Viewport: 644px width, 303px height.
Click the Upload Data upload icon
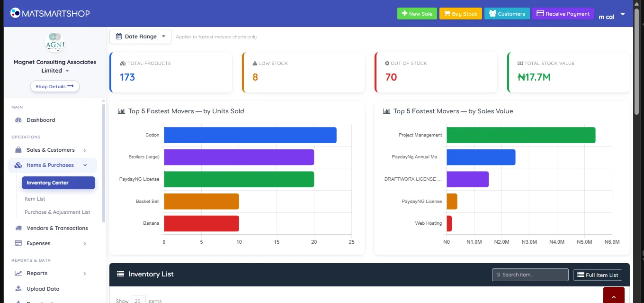click(x=18, y=288)
